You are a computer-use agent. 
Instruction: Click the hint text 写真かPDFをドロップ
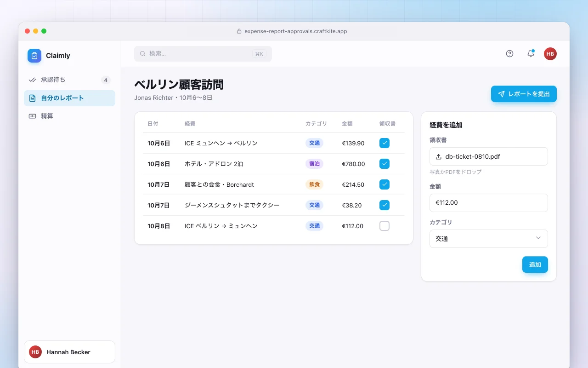[x=456, y=172]
